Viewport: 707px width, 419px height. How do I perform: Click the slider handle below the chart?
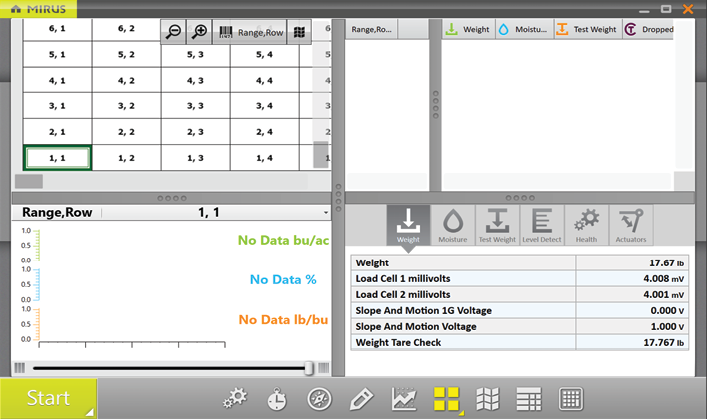pos(310,368)
